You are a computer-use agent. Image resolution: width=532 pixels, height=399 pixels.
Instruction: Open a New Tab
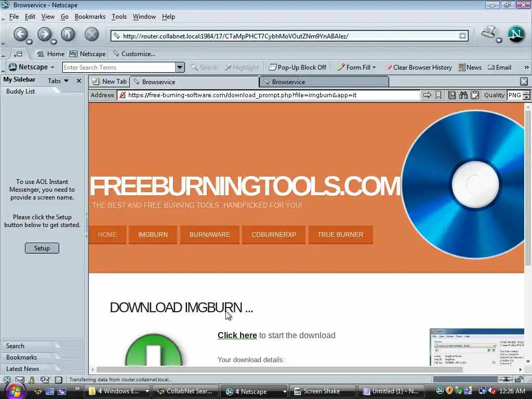tap(110, 82)
